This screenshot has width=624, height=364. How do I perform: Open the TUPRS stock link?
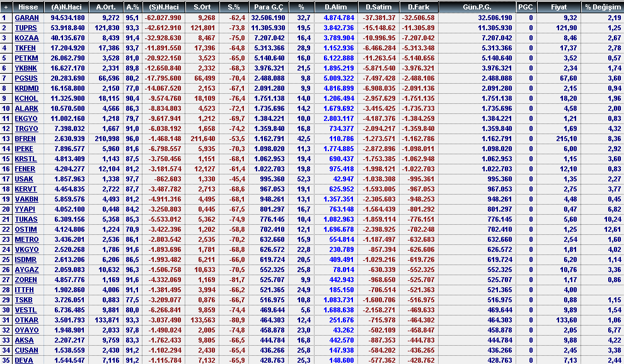click(25, 28)
